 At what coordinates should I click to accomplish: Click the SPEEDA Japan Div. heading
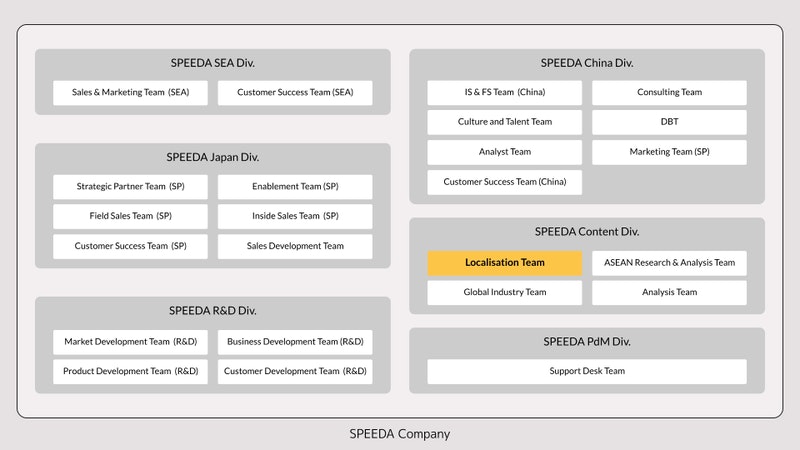point(213,157)
